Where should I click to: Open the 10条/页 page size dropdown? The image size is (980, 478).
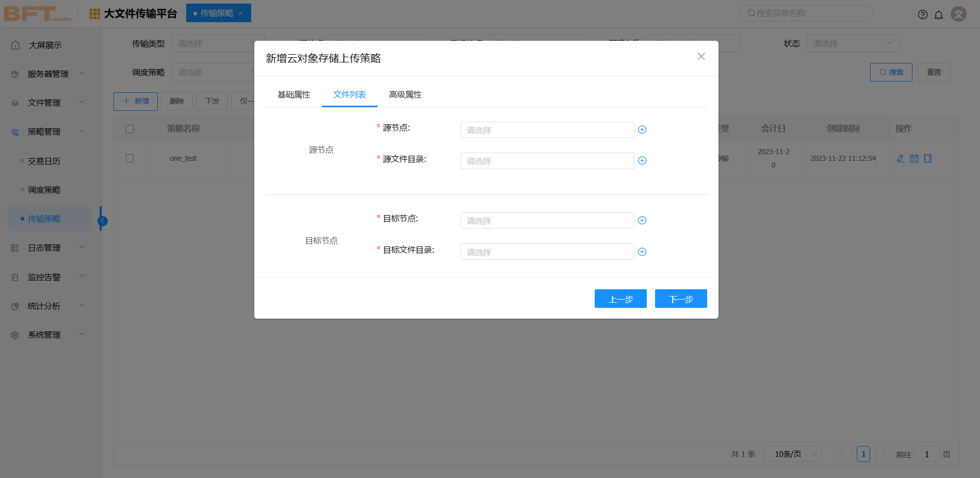click(x=792, y=454)
